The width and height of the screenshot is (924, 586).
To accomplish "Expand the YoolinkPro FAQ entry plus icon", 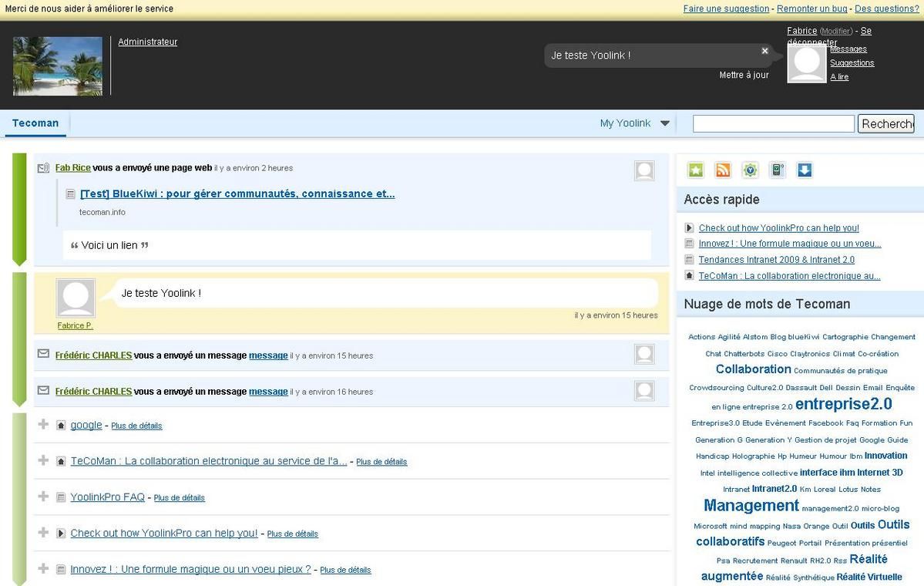I will pyautogui.click(x=43, y=497).
